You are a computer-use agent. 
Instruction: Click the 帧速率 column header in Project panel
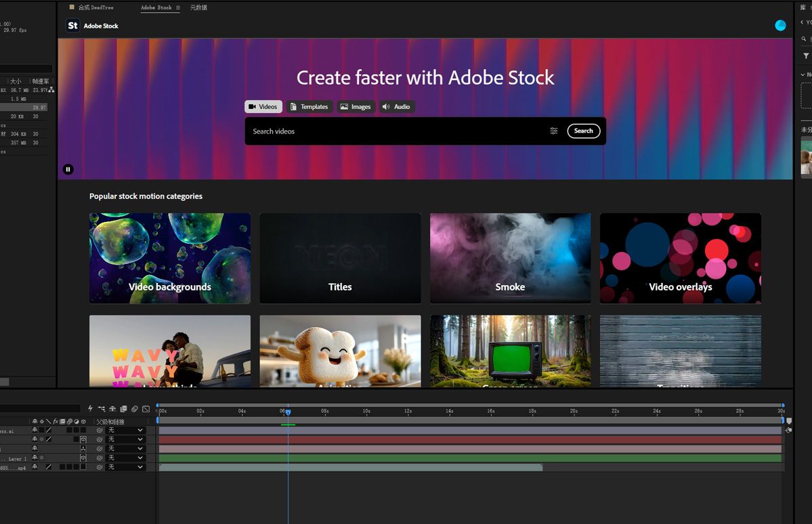click(41, 81)
